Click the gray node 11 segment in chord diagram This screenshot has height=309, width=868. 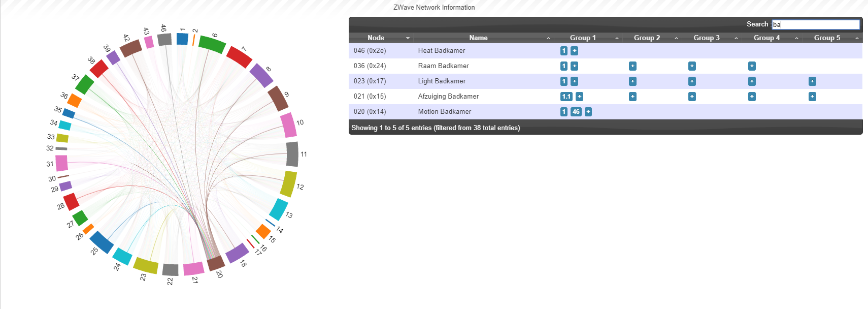[292, 154]
